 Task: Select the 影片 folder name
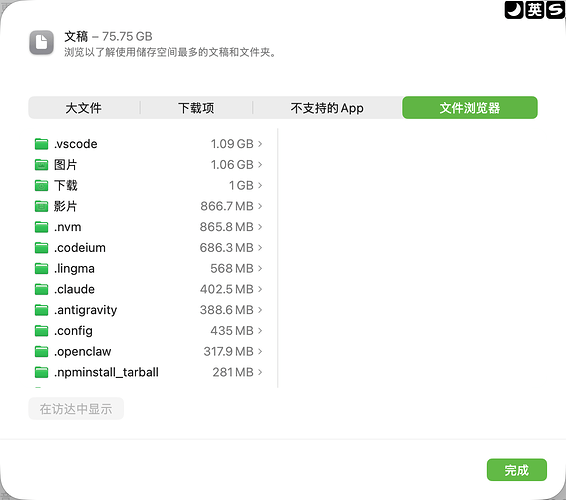(65, 206)
